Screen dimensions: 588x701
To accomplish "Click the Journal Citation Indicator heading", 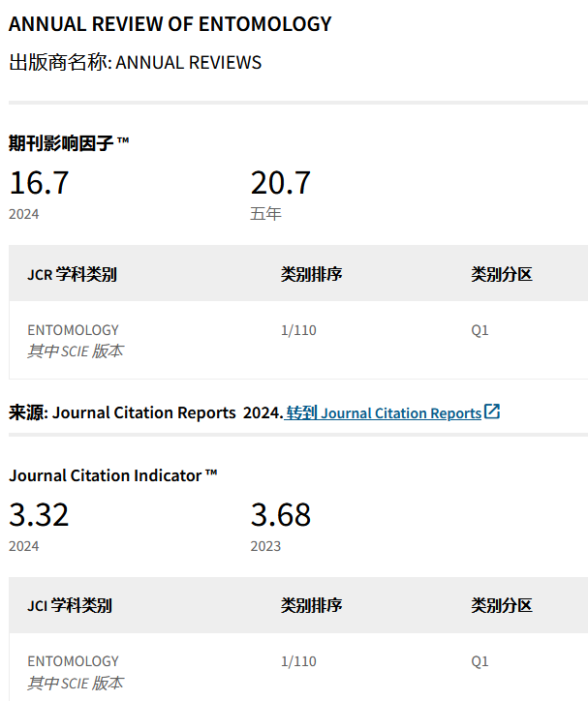I will pyautogui.click(x=112, y=475).
